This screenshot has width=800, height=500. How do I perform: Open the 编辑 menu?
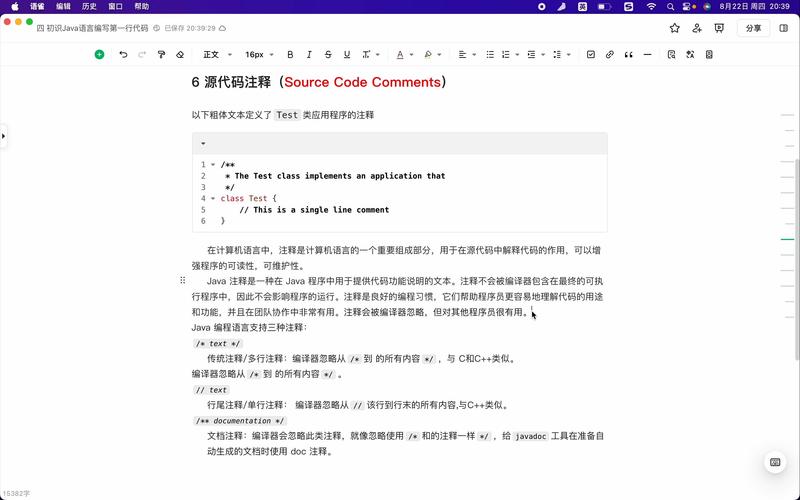coord(63,7)
